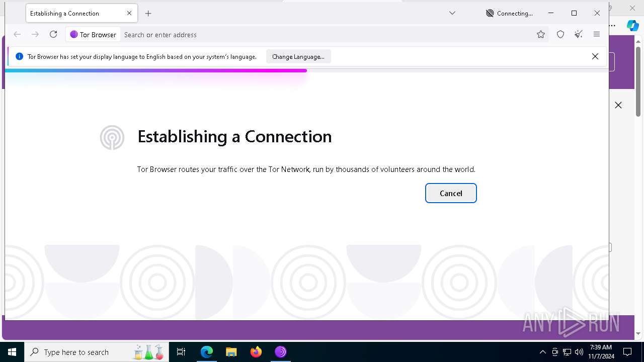Close the side panel in background window
Image resolution: width=644 pixels, height=362 pixels.
pyautogui.click(x=618, y=105)
